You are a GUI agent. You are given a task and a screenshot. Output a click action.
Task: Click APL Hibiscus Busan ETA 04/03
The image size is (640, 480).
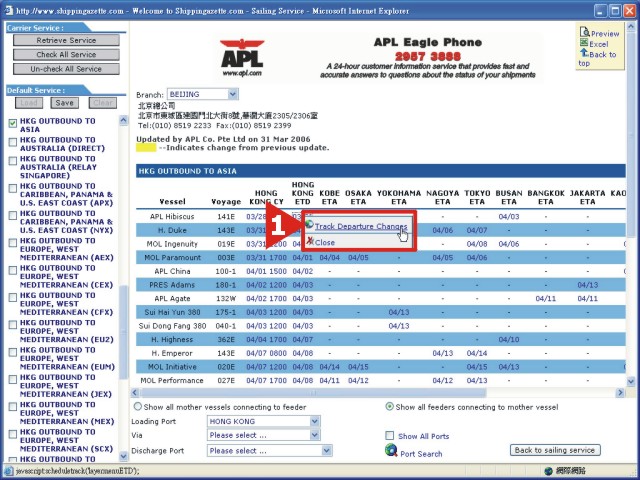pos(509,216)
